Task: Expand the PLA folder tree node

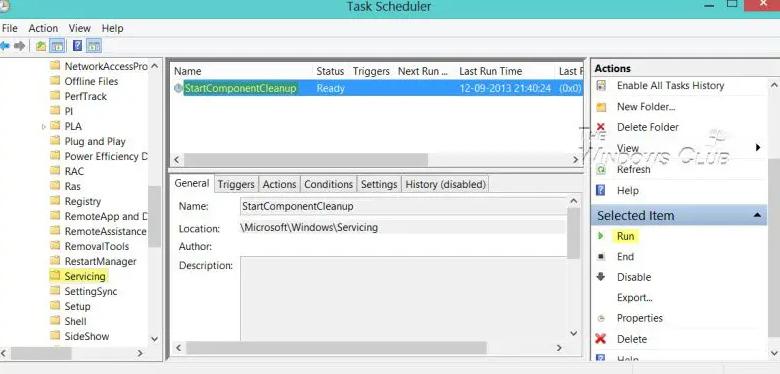Action: [44, 127]
